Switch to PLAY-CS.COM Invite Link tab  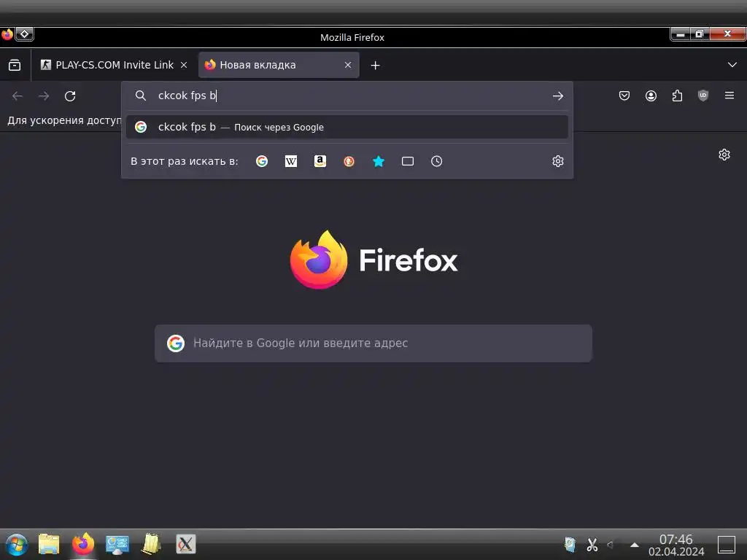click(115, 65)
